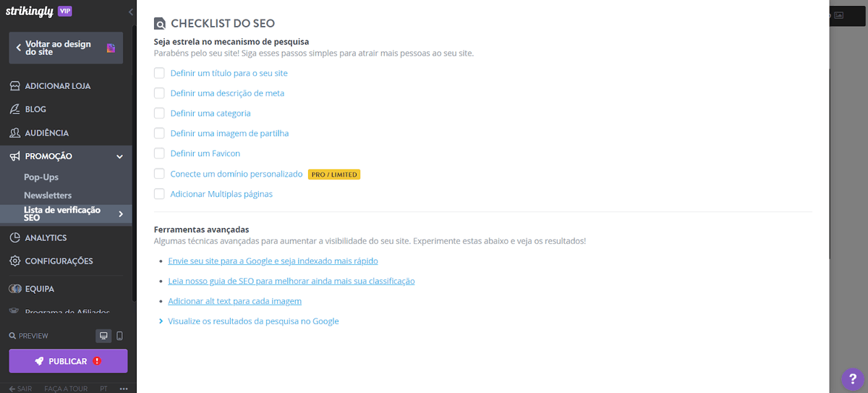Click the red alert icon on Publicar

[x=97, y=361]
